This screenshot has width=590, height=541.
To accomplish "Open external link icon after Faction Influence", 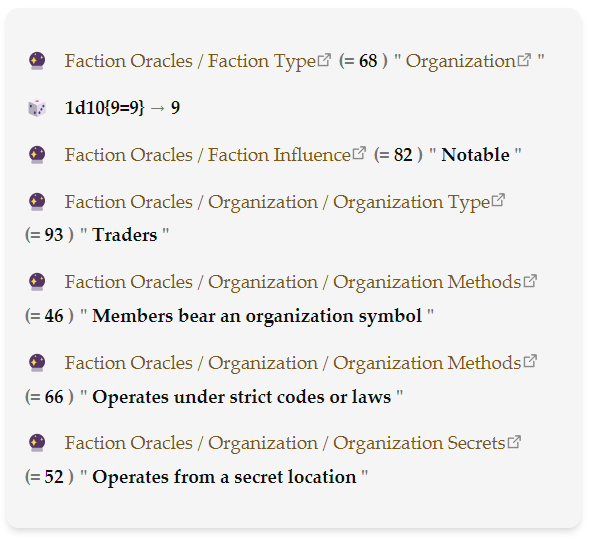I will pos(359,153).
